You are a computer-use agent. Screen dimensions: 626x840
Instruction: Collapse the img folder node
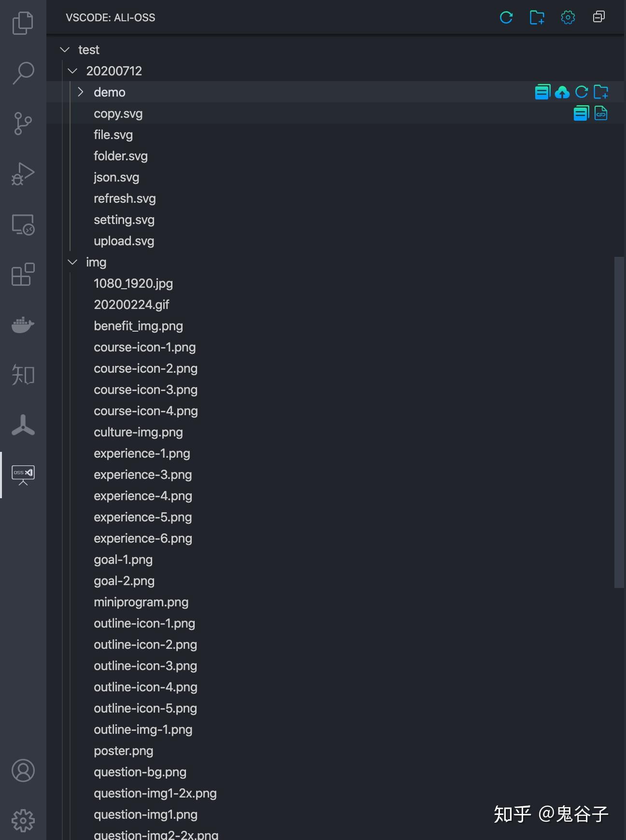coord(72,262)
